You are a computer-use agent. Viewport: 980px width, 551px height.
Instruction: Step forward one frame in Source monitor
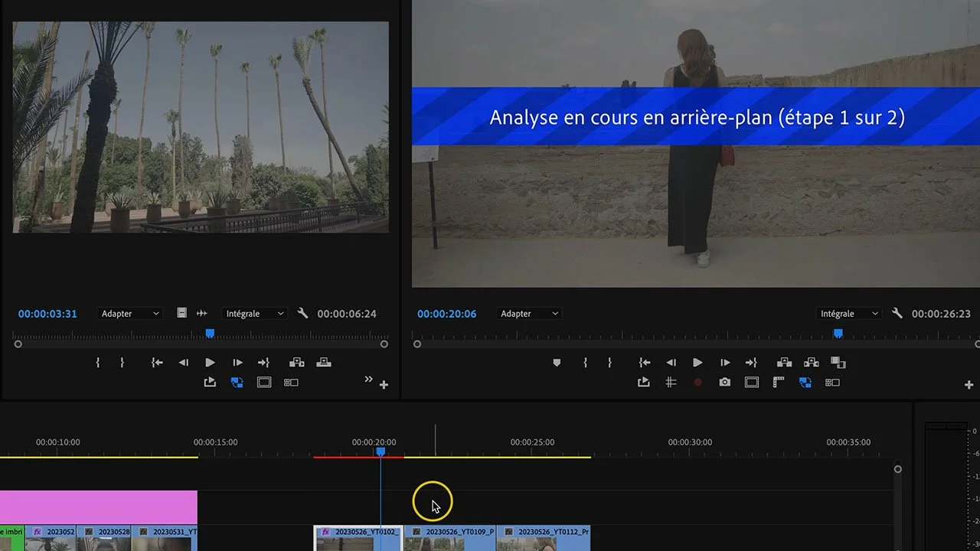(x=237, y=363)
